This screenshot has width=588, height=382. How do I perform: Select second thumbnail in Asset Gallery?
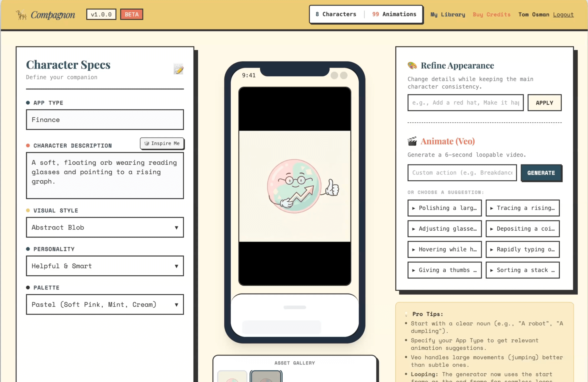[x=266, y=376]
